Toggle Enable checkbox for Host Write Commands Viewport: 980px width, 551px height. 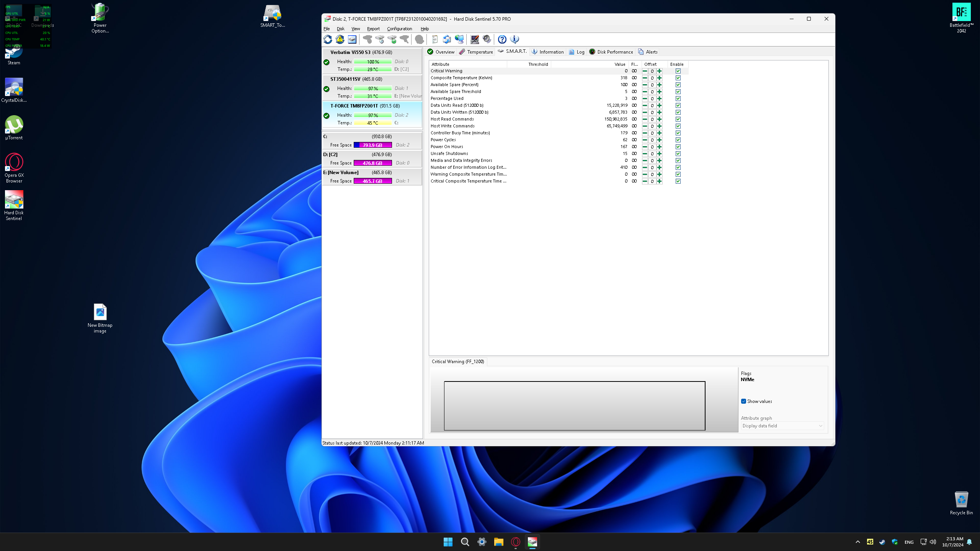[x=678, y=126]
